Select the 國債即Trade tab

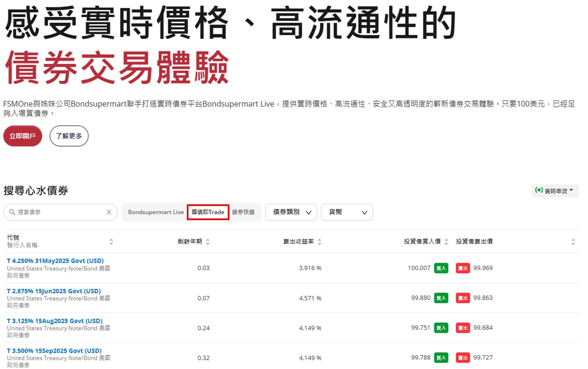[x=208, y=212]
